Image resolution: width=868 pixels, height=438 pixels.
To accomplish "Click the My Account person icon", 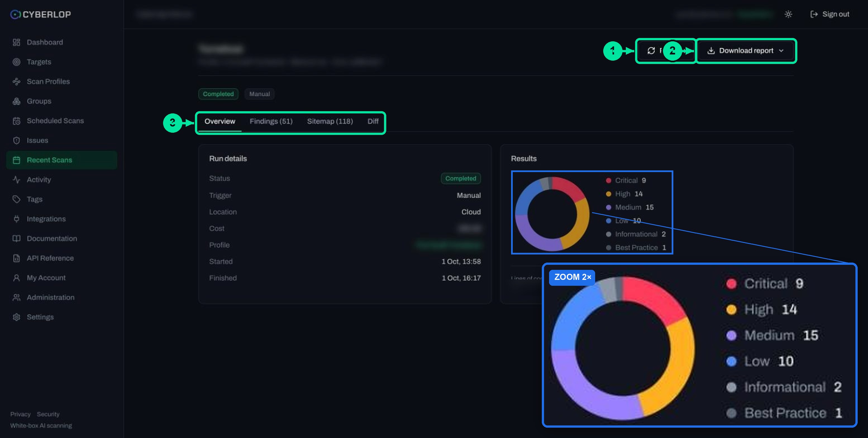I will 16,278.
